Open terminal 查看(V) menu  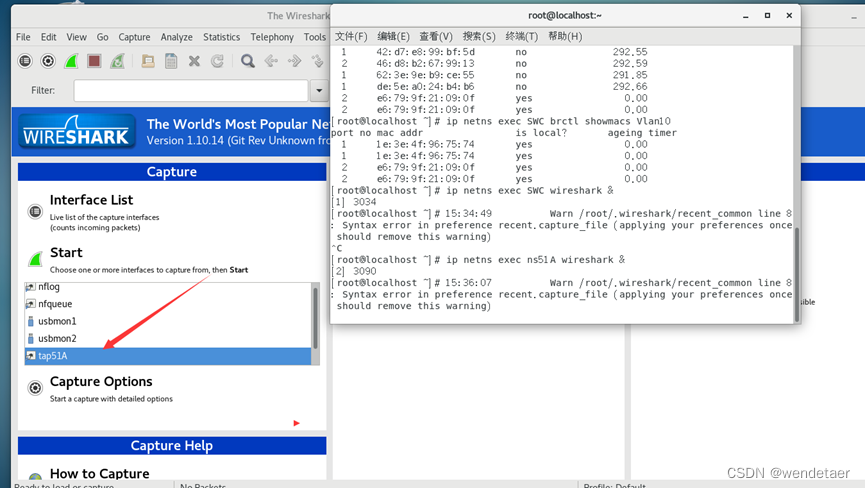point(436,36)
